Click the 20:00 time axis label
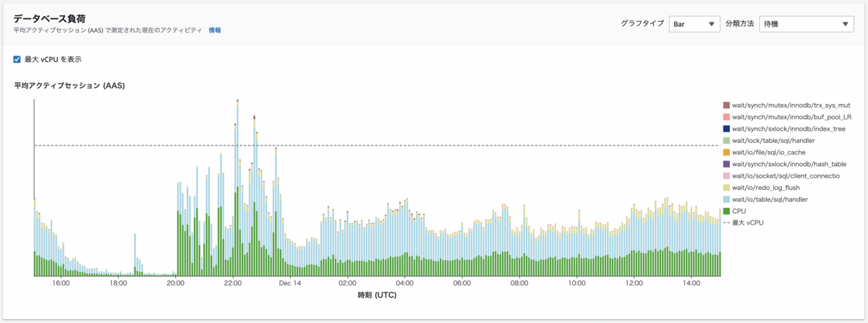868x323 pixels. tap(176, 283)
